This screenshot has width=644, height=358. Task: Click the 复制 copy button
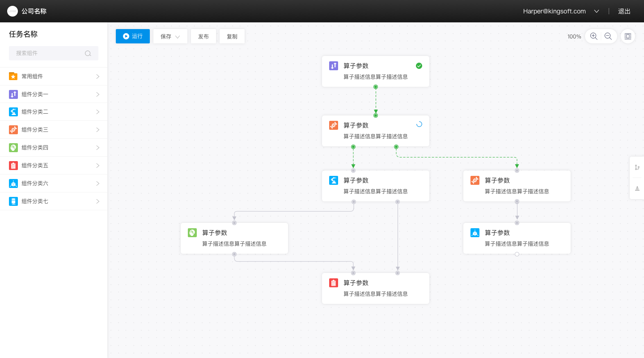pos(232,37)
